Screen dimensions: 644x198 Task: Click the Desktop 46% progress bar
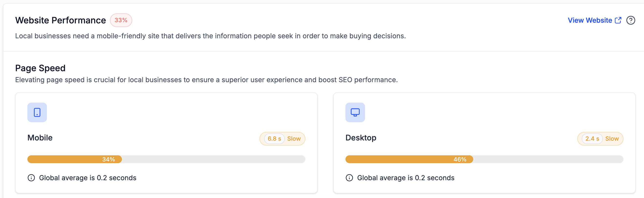[x=484, y=159]
